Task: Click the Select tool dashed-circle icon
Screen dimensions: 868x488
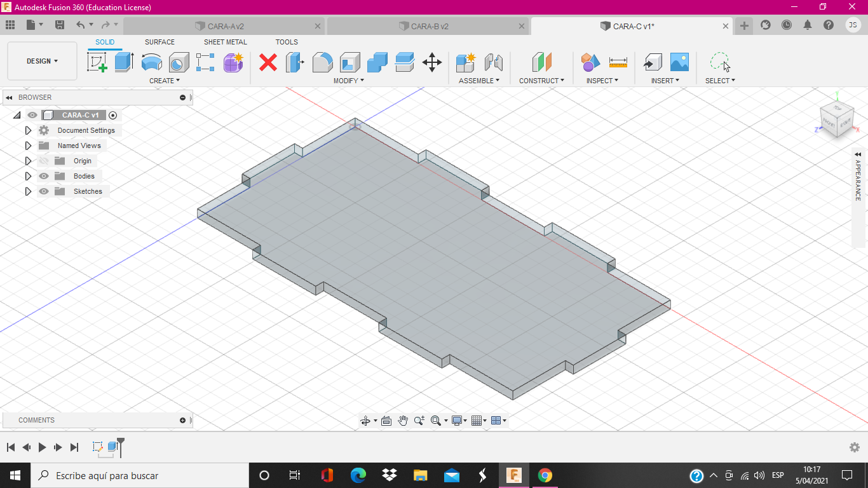Action: tap(720, 62)
